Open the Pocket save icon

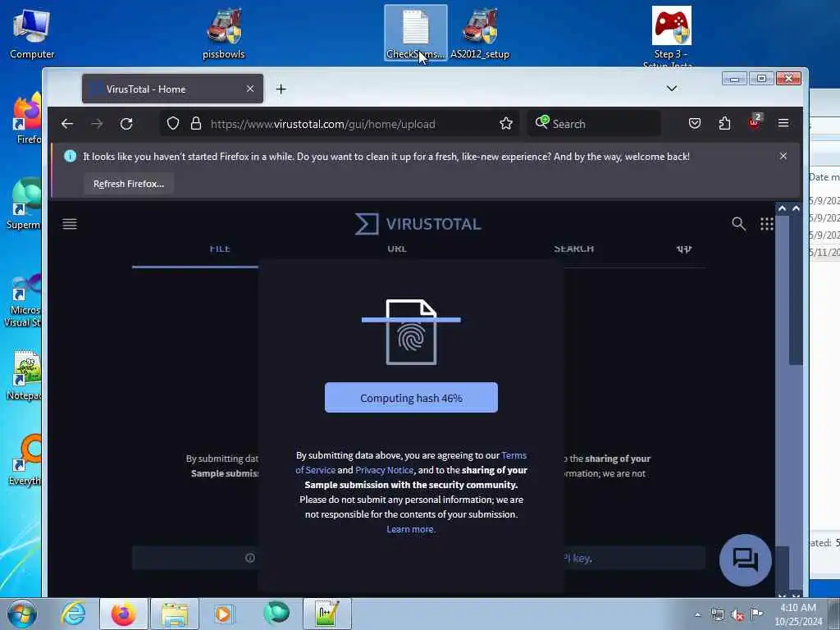tap(694, 124)
